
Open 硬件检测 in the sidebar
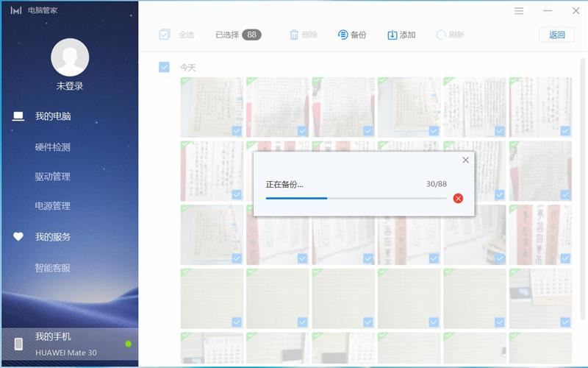pos(52,147)
